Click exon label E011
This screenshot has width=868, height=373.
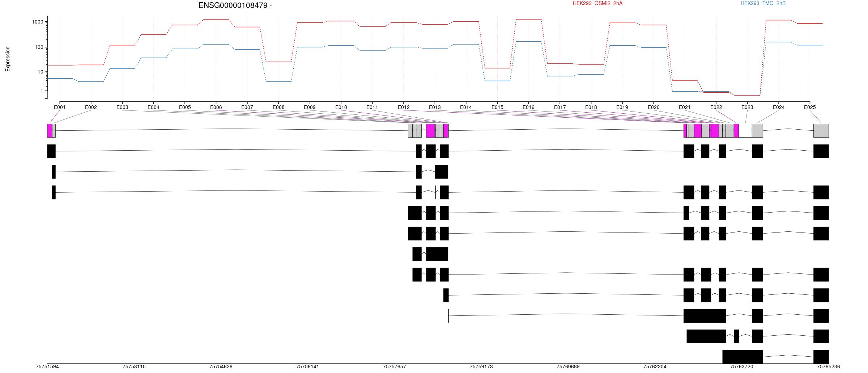[x=372, y=107]
